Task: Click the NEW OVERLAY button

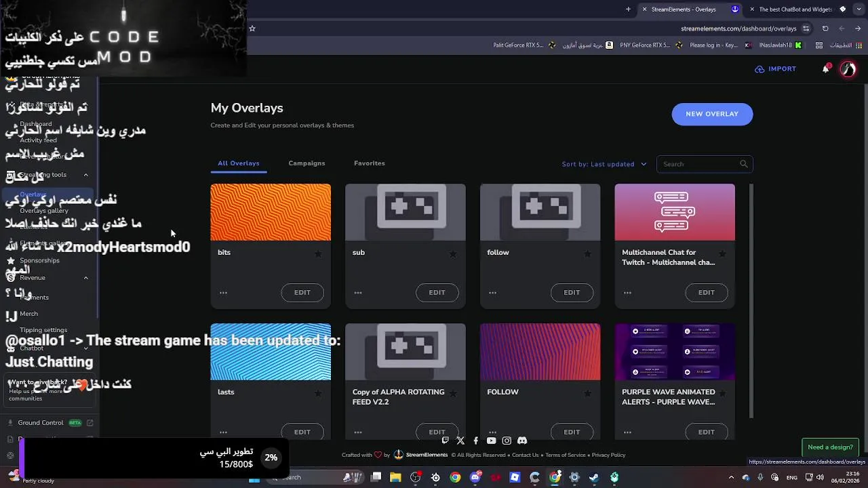Action: click(712, 114)
